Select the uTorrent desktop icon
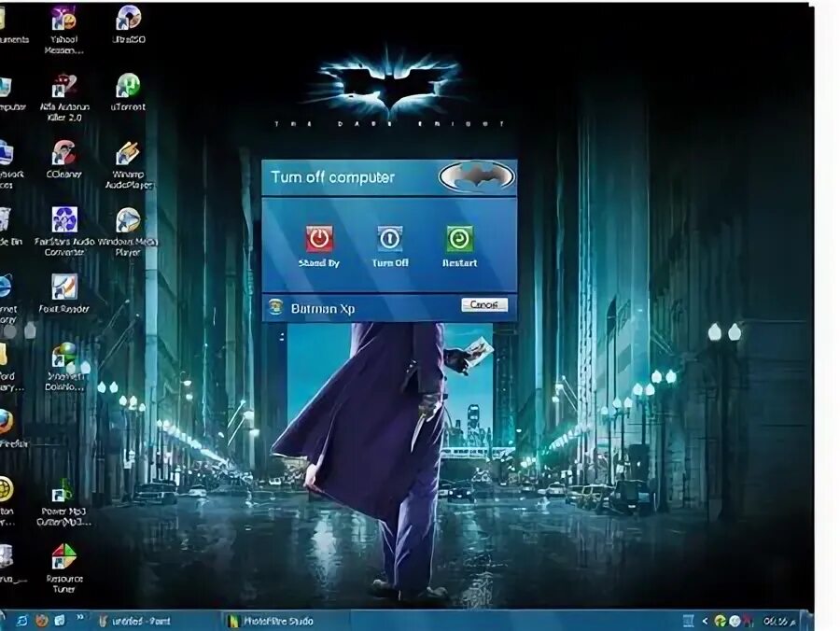 (128, 92)
